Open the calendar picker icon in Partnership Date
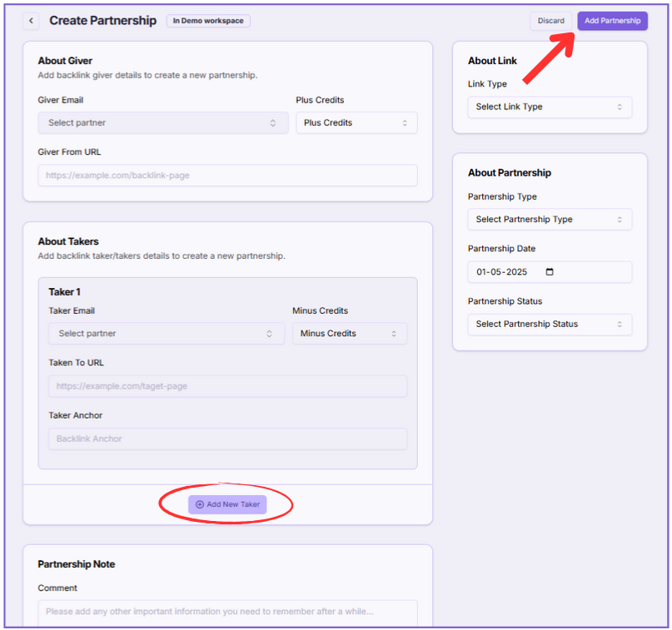The height and width of the screenshot is (630, 672). coord(549,272)
